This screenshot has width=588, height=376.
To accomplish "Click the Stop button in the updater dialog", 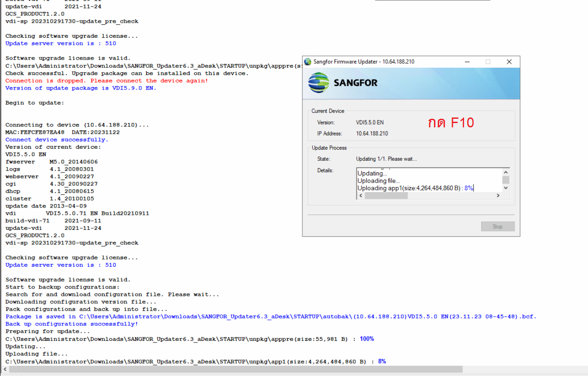I will click(x=498, y=226).
